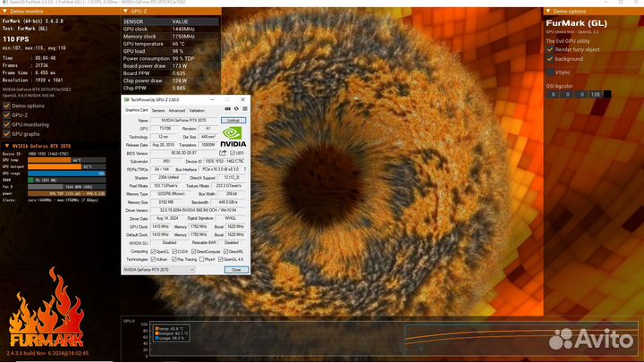644x362 pixels.
Task: Open the Advanced tab
Action: click(x=176, y=111)
